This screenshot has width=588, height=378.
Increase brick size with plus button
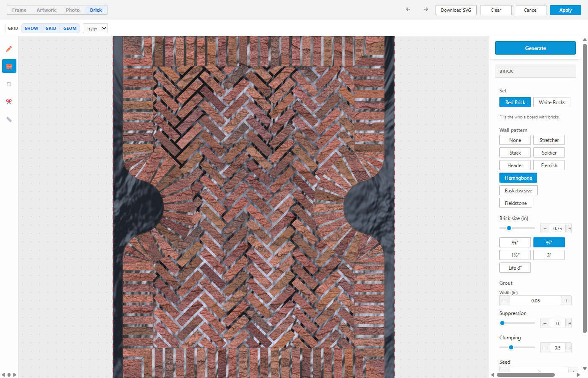(x=570, y=228)
